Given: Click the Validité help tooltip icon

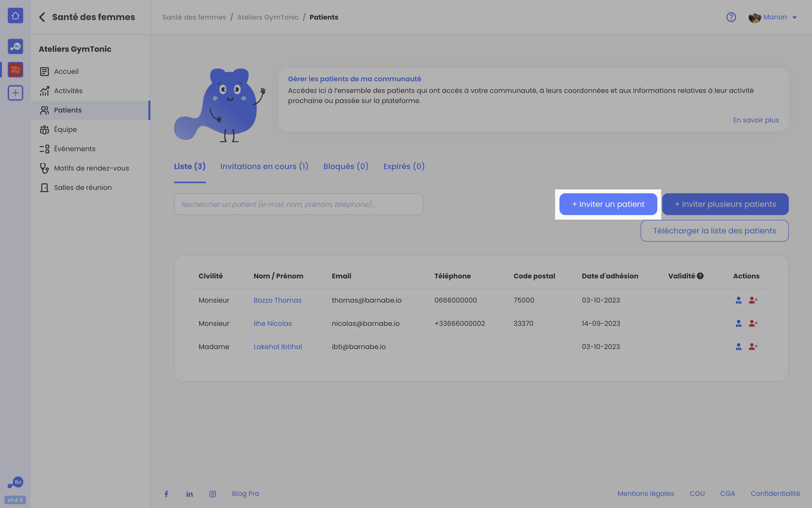Looking at the screenshot, I should (x=700, y=276).
